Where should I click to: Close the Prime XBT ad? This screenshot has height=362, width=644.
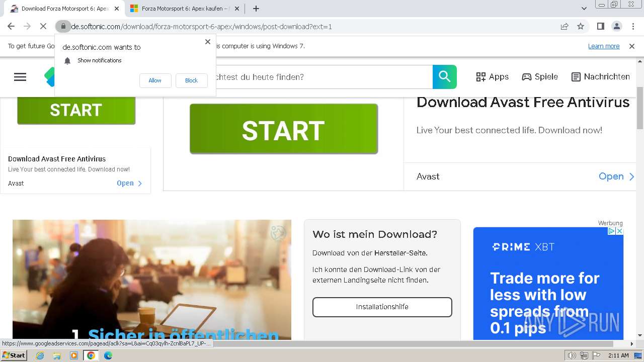click(619, 231)
